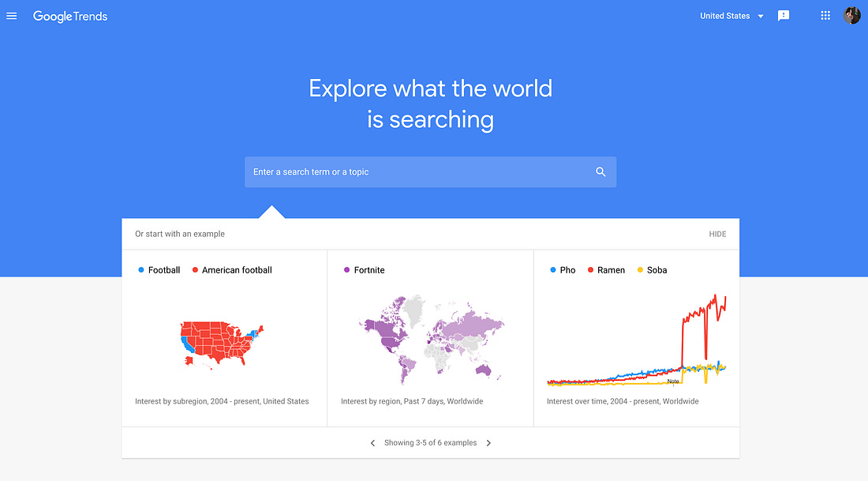868x481 pixels.
Task: Click the Google Trends logo
Action: pos(70,17)
